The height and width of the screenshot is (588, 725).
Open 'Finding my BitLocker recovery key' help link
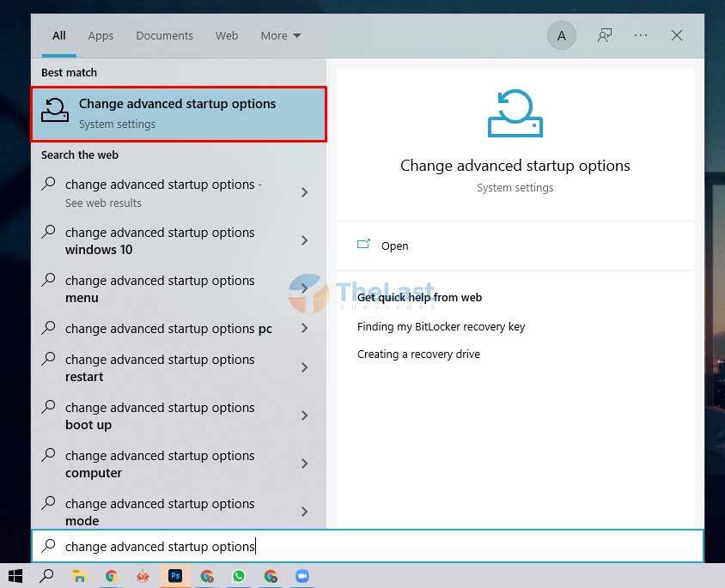(442, 326)
